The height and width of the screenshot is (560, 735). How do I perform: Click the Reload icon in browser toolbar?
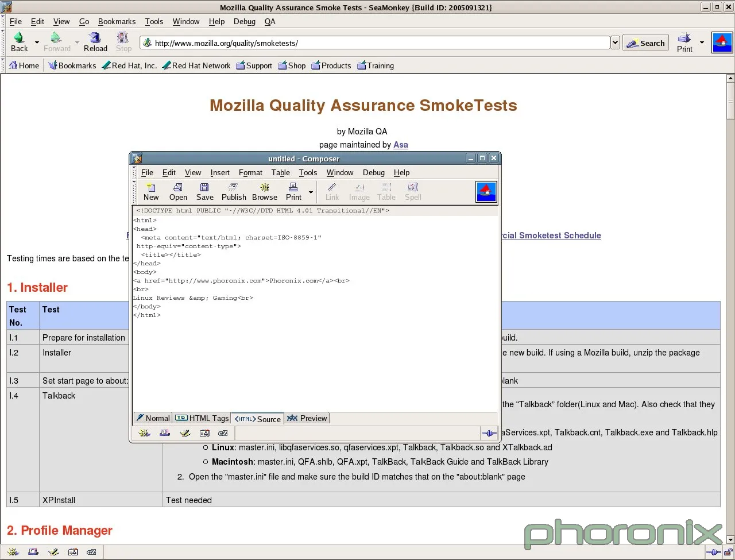[x=95, y=38]
